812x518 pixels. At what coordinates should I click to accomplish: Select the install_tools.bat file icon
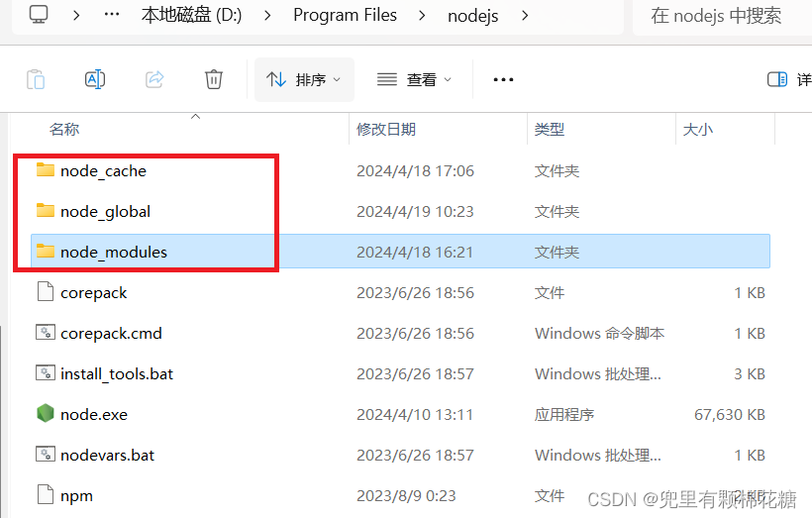46,373
